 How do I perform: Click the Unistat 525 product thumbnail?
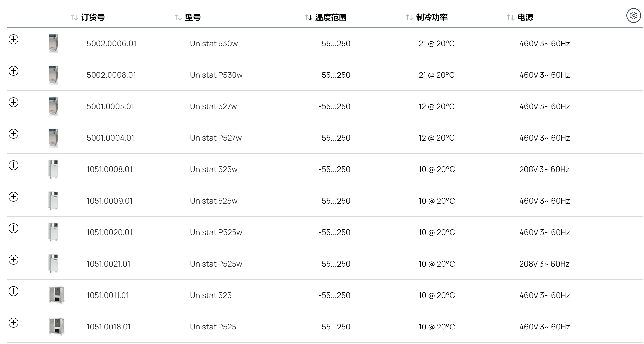coord(56,295)
